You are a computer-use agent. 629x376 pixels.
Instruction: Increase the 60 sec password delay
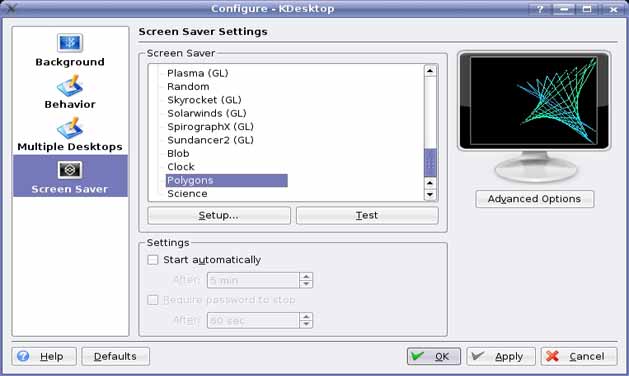pos(306,317)
